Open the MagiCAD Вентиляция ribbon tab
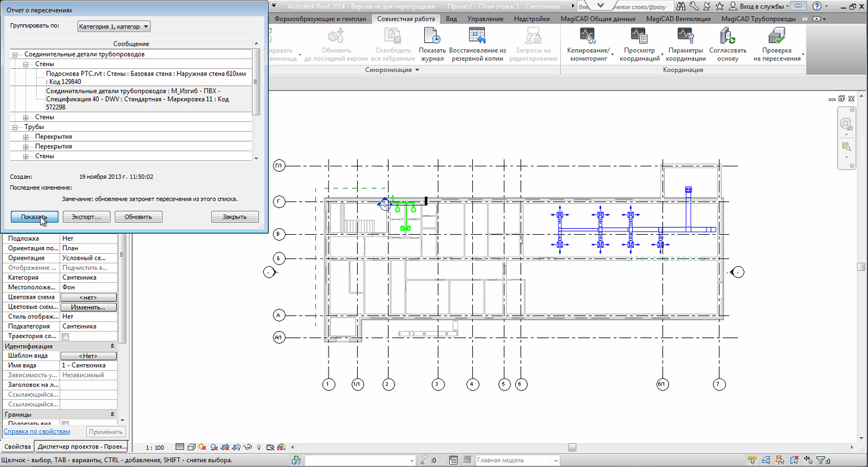 click(x=678, y=19)
